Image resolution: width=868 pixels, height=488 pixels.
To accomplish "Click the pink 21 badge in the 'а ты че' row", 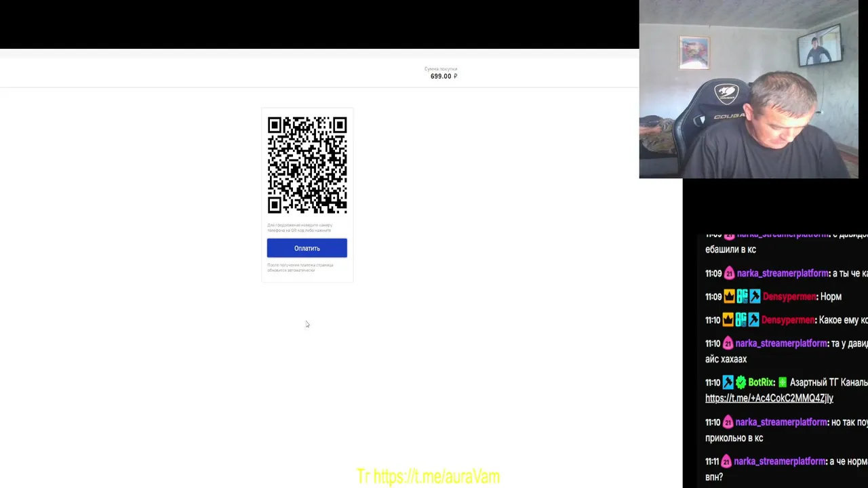I will [729, 274].
